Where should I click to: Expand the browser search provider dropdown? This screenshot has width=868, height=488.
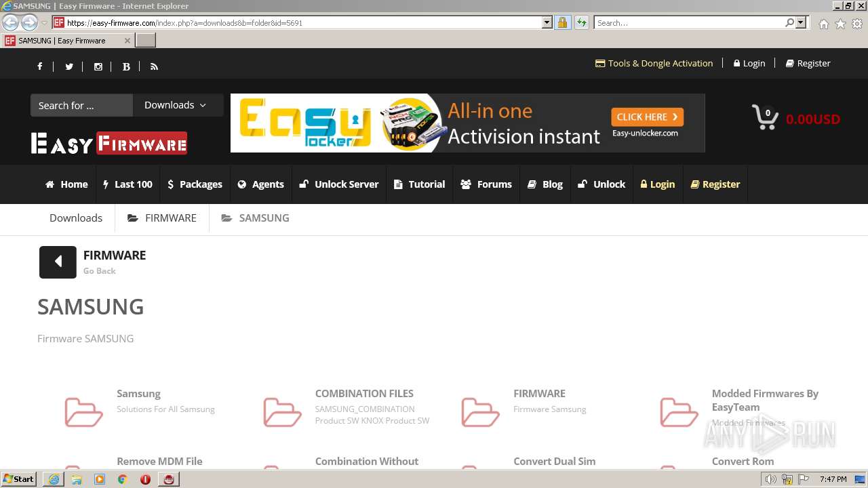pyautogui.click(x=801, y=22)
